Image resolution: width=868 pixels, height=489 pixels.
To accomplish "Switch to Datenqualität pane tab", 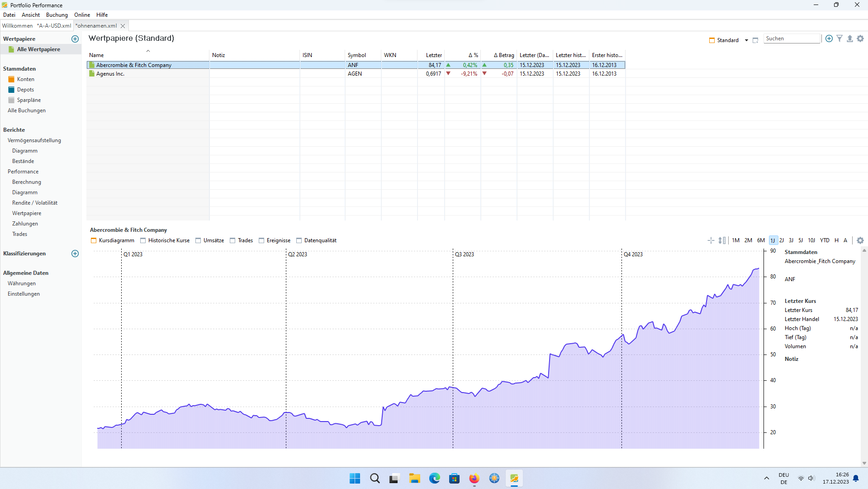I will coord(317,240).
